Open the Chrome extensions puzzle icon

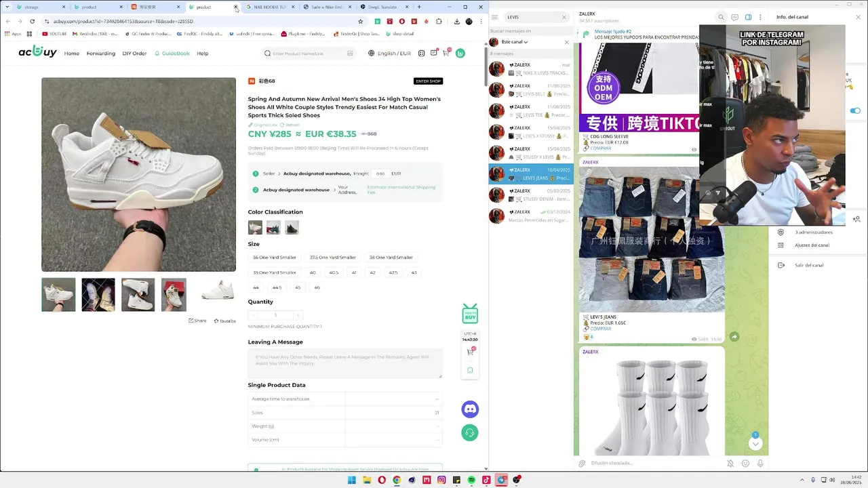(x=439, y=21)
